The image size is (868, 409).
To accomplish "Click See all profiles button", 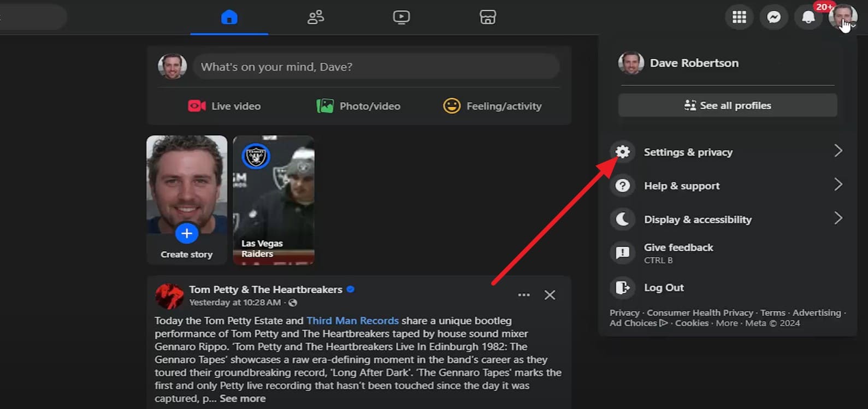I will click(728, 105).
